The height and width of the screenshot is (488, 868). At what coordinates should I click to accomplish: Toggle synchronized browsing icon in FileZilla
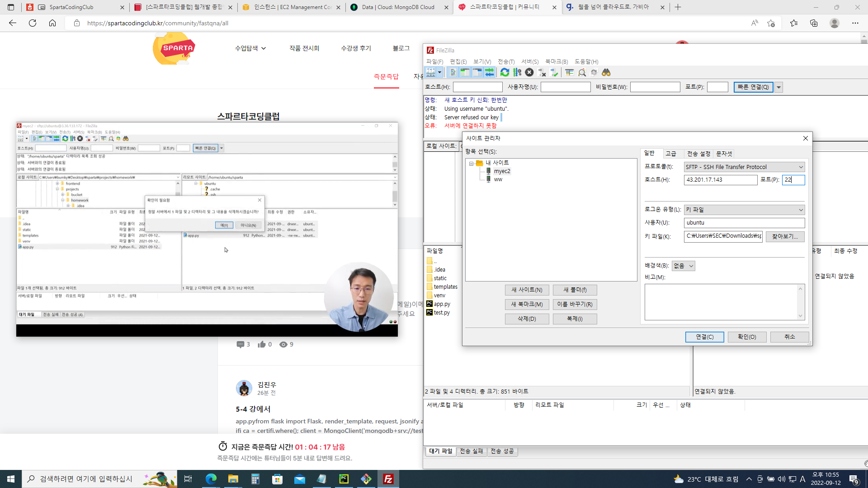(x=594, y=72)
